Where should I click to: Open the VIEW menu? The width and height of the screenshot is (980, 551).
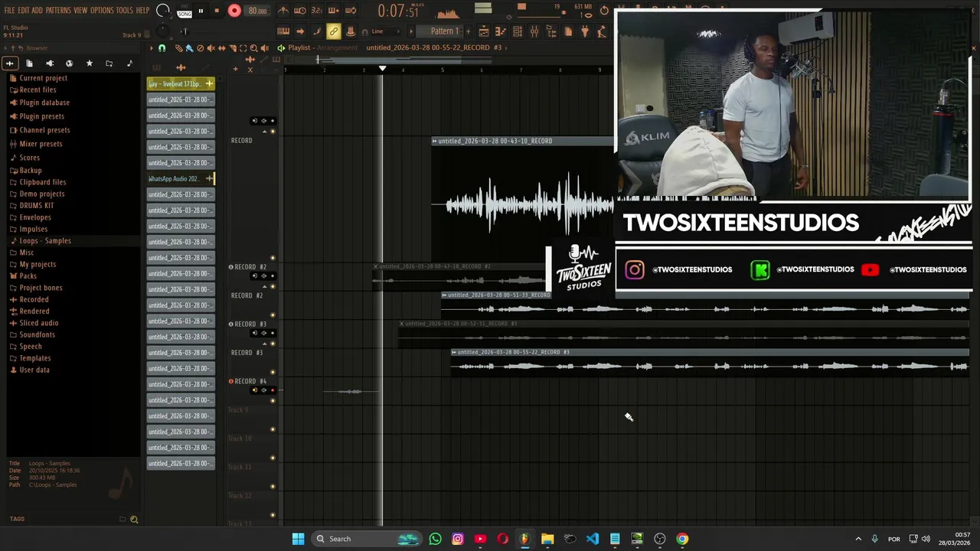80,11
